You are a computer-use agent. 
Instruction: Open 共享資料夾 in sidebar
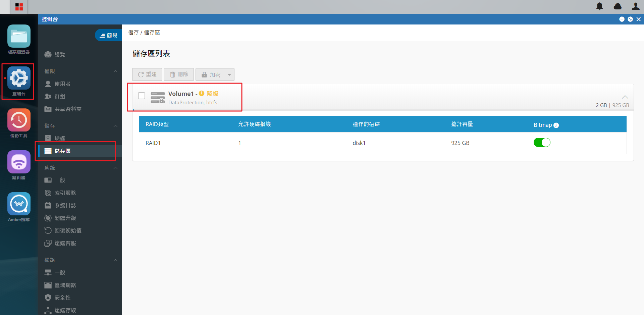click(68, 109)
